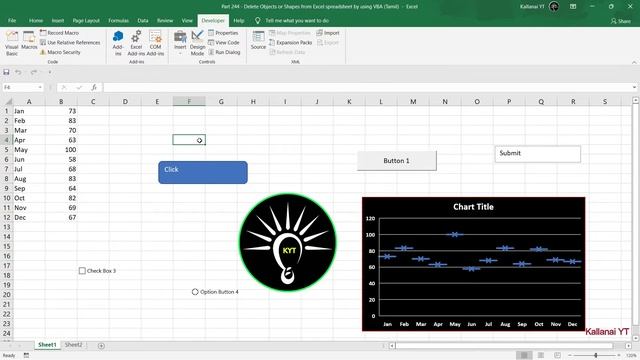Toggle Use Relative References
Image resolution: width=640 pixels, height=360 pixels.
(x=70, y=42)
